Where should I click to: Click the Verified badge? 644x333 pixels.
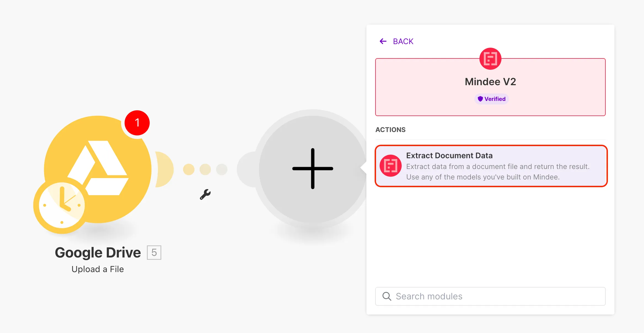(x=491, y=99)
